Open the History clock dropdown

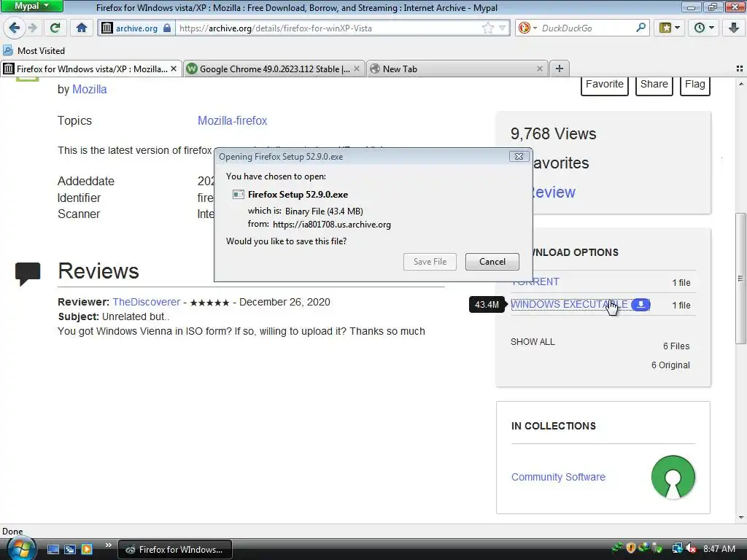(x=704, y=28)
